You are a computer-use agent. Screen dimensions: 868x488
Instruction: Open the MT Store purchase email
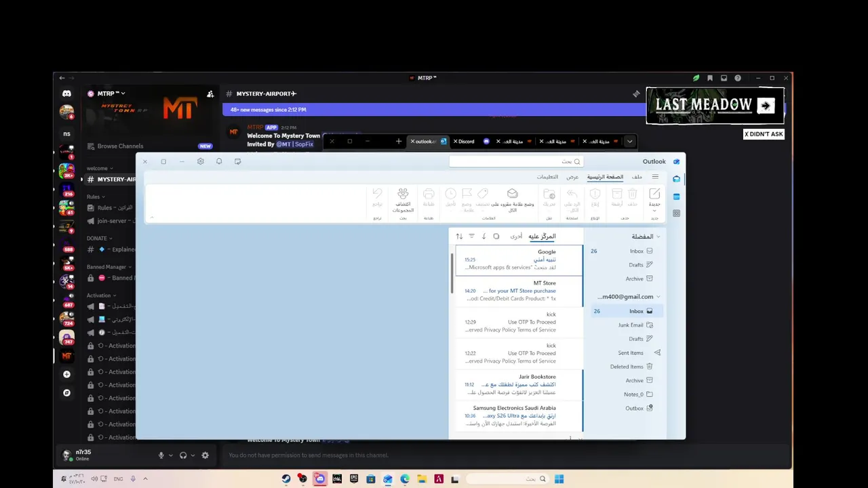(519, 291)
